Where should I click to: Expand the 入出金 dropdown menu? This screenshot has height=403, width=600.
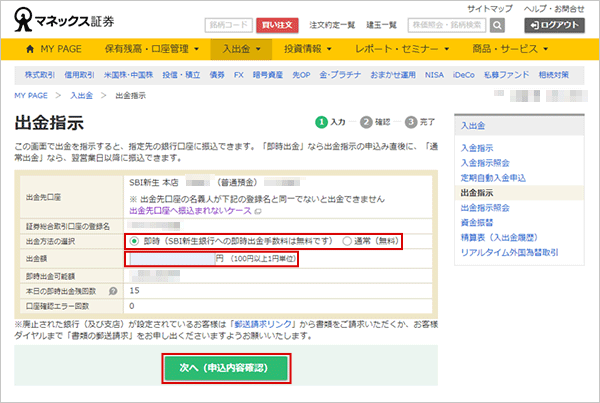coord(241,49)
